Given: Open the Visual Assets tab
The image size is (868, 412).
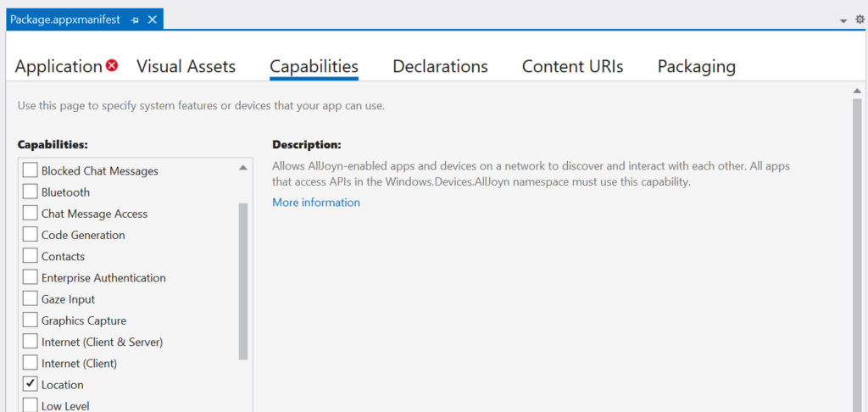Looking at the screenshot, I should pos(186,66).
